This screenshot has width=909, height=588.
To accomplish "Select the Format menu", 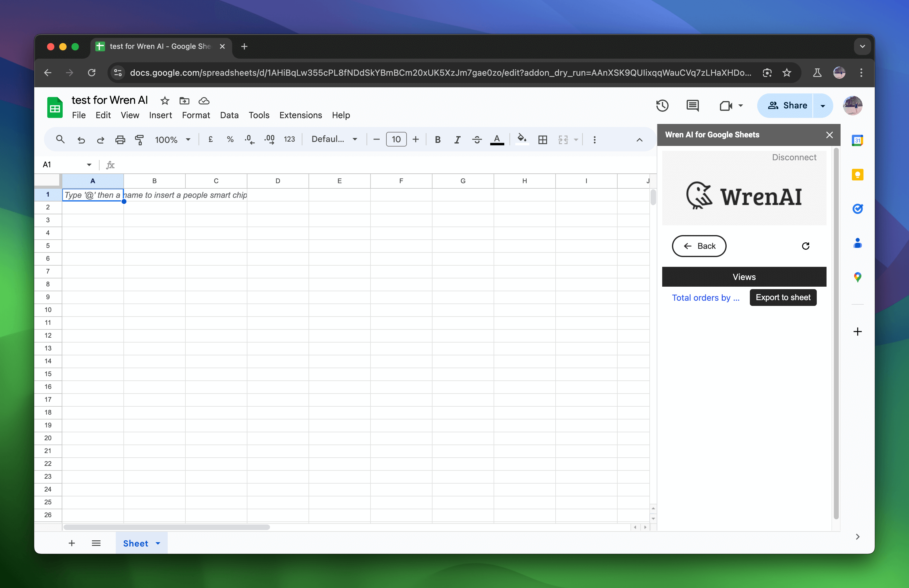I will coord(194,115).
